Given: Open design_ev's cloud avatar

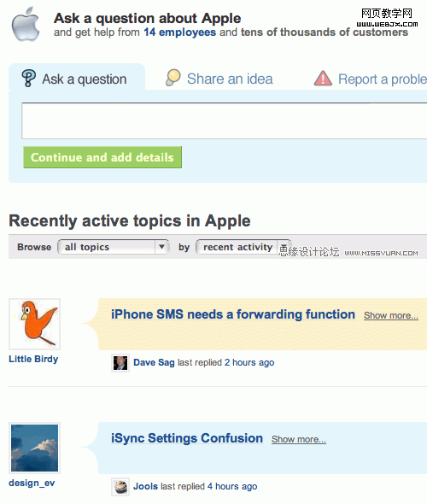Looking at the screenshot, I should (35, 448).
